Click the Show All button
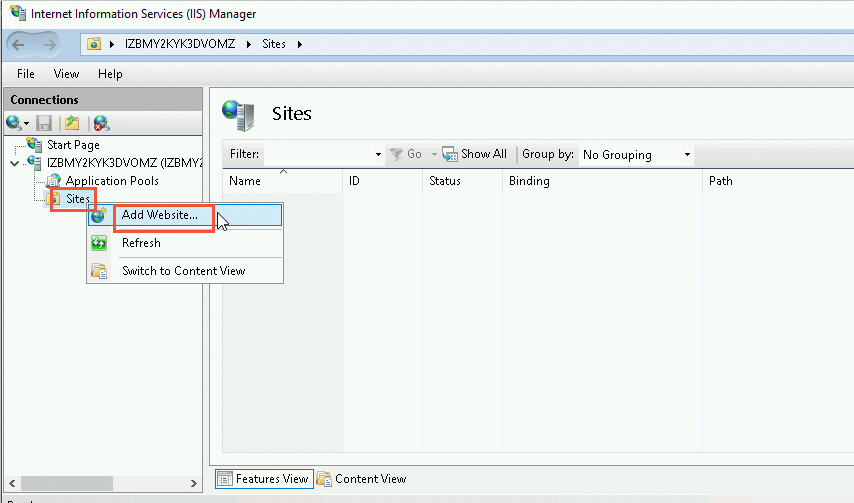This screenshot has height=503, width=854. coord(474,155)
